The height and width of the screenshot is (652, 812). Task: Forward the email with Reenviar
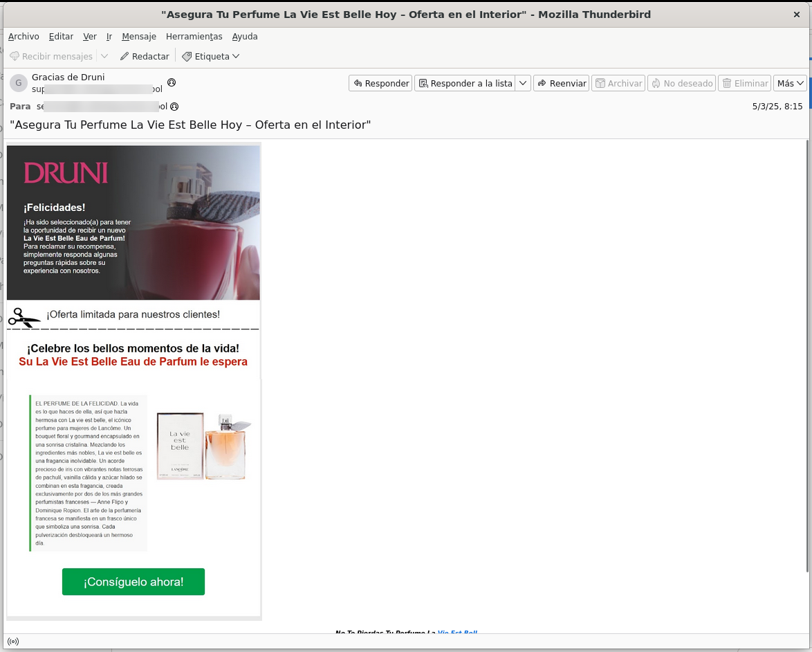click(561, 83)
